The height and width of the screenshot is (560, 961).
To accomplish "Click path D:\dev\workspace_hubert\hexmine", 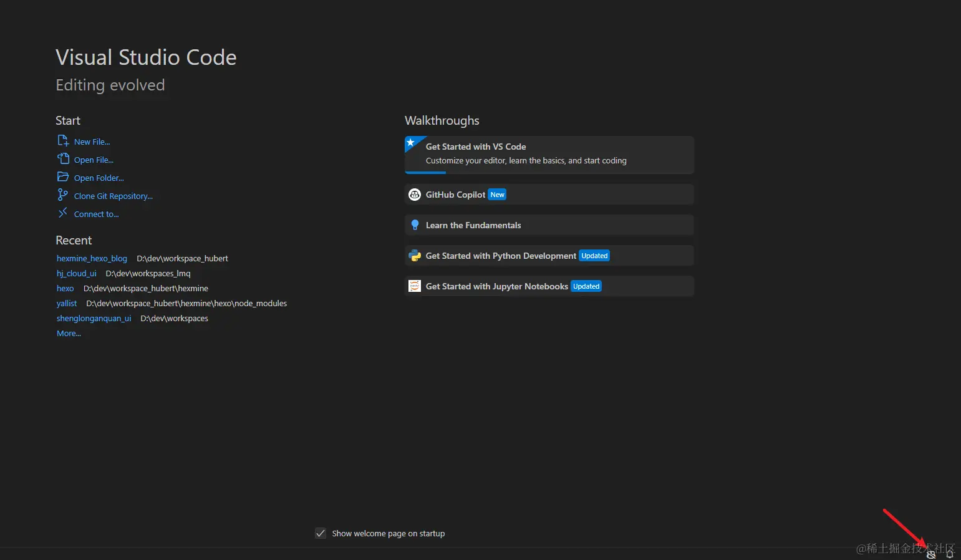I will [x=146, y=289].
